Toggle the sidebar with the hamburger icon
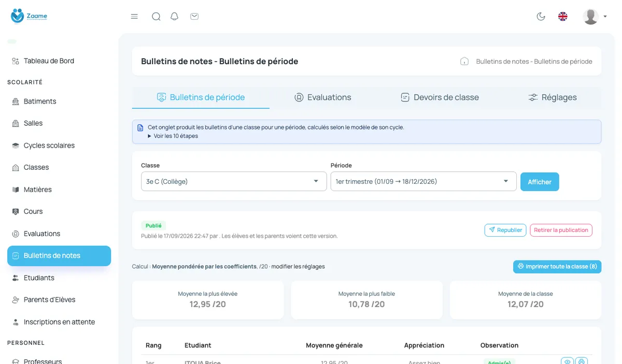622x364 pixels. click(x=134, y=17)
